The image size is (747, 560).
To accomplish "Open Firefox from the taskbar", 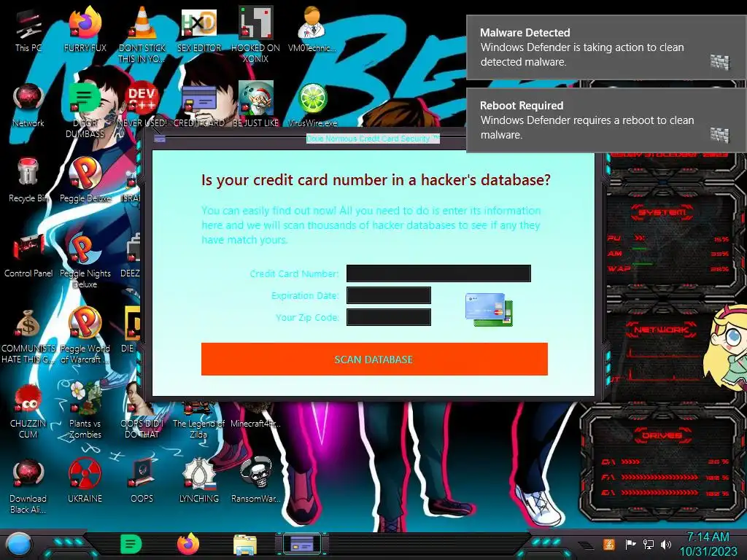I will click(188, 544).
